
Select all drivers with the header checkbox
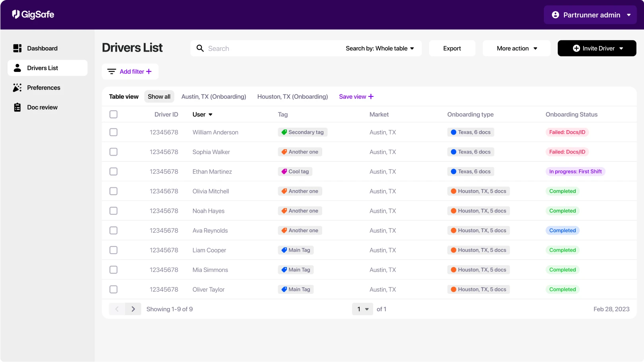113,114
